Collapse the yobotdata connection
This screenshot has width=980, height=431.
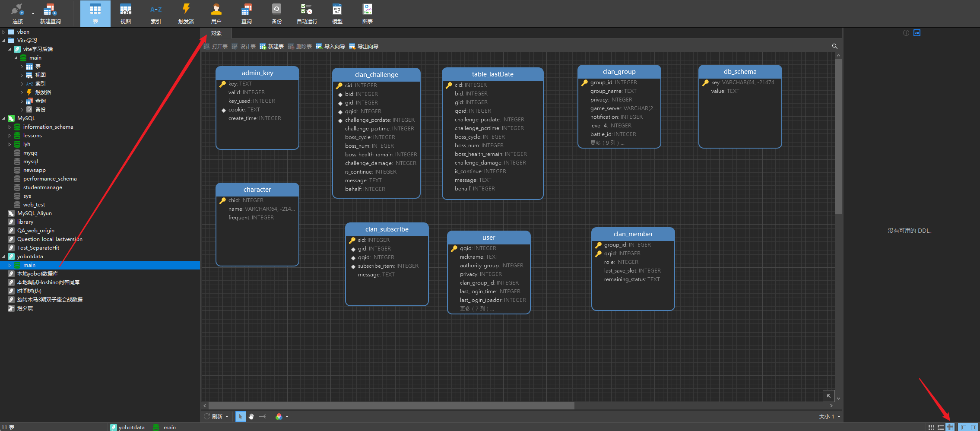3,257
